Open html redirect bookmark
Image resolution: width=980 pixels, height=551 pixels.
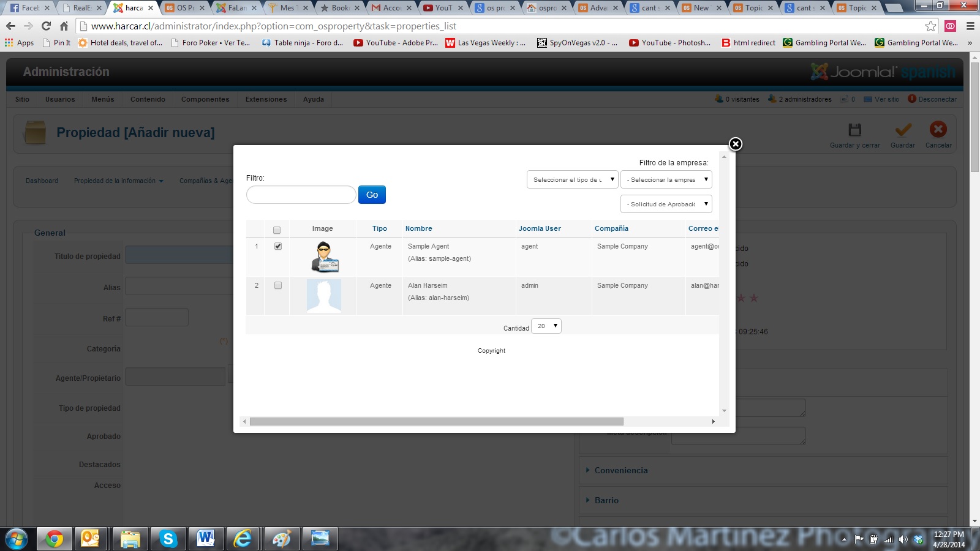748,43
